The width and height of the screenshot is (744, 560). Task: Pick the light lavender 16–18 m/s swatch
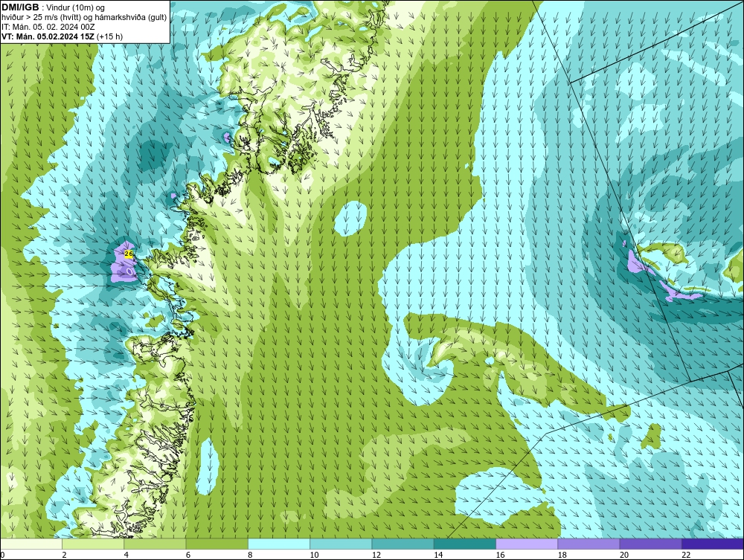pyautogui.click(x=527, y=544)
